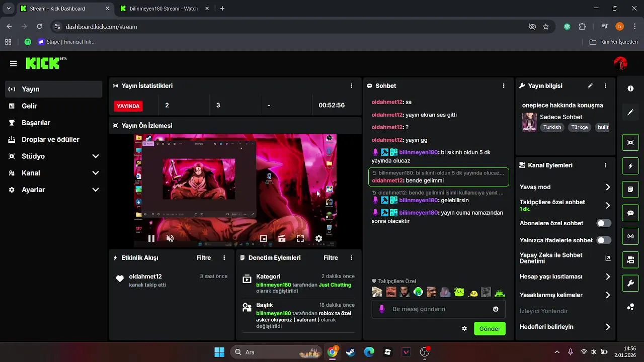The width and height of the screenshot is (644, 362).
Task: Open Yayın bilgisi three-dot menu
Action: pos(605,86)
